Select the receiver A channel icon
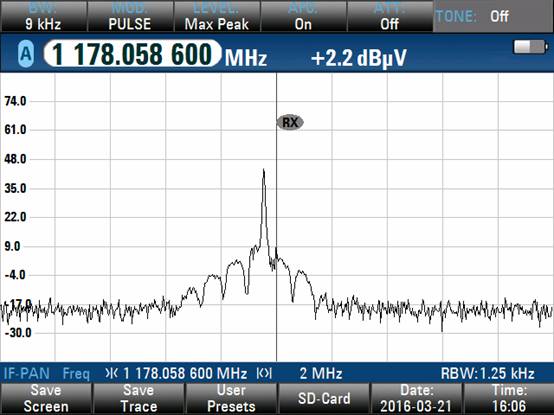 click(x=26, y=54)
